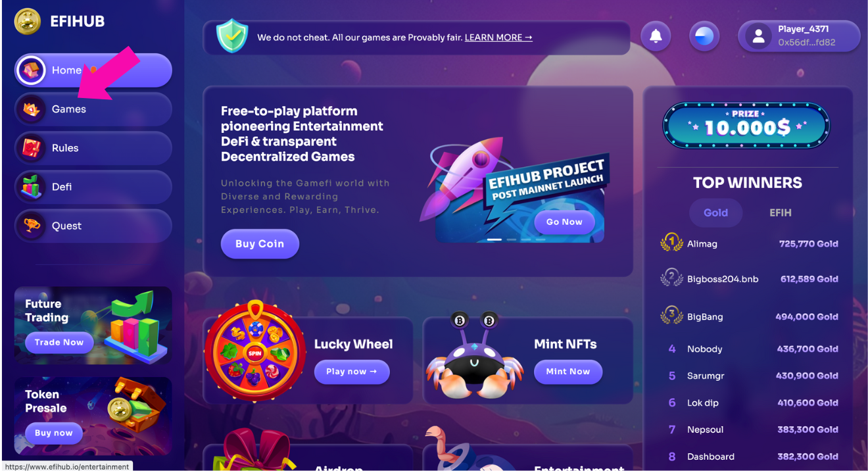Click the Mint Now button
Viewport: 868px width, 471px height.
click(x=568, y=372)
